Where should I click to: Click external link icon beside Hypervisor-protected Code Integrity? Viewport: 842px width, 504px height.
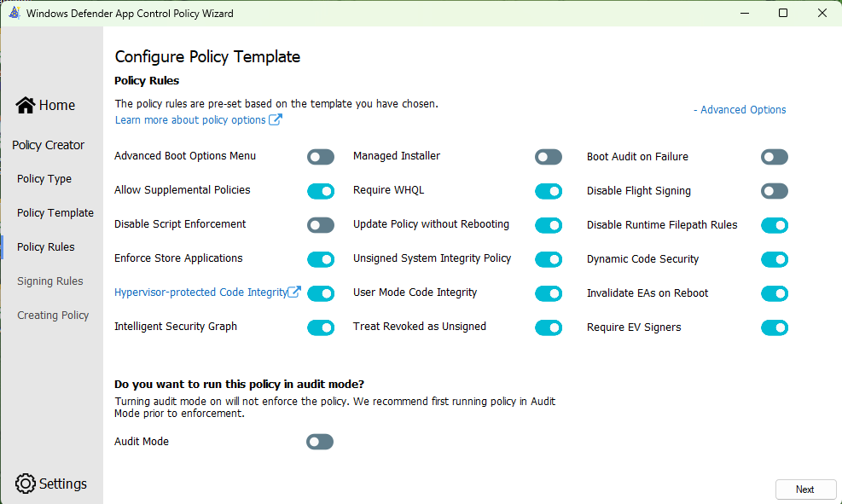[293, 292]
